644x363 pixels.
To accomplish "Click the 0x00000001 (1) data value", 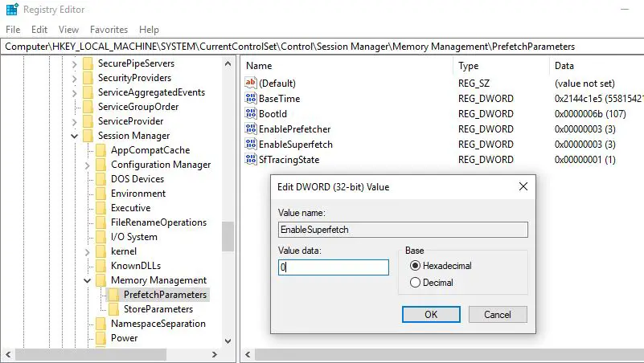I will pyautogui.click(x=585, y=160).
